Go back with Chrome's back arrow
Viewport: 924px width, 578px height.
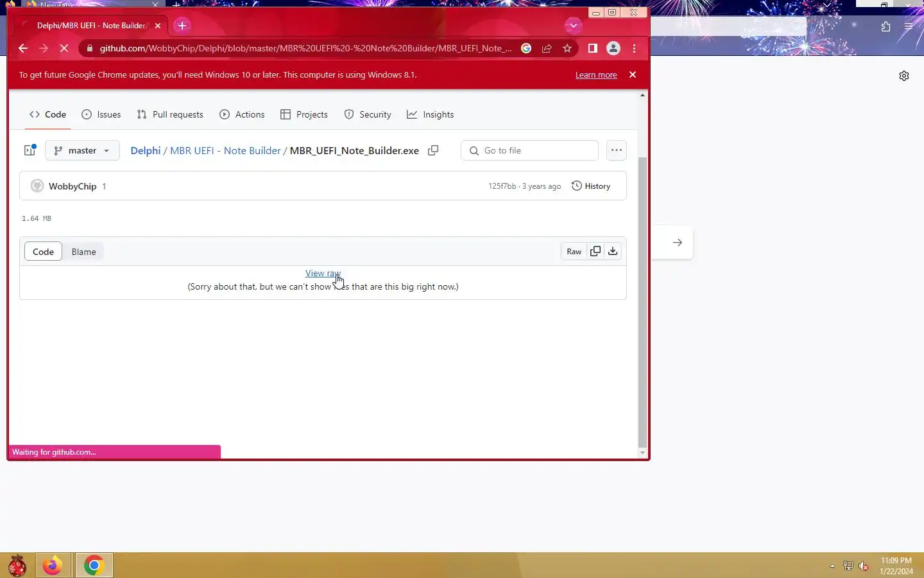click(23, 48)
